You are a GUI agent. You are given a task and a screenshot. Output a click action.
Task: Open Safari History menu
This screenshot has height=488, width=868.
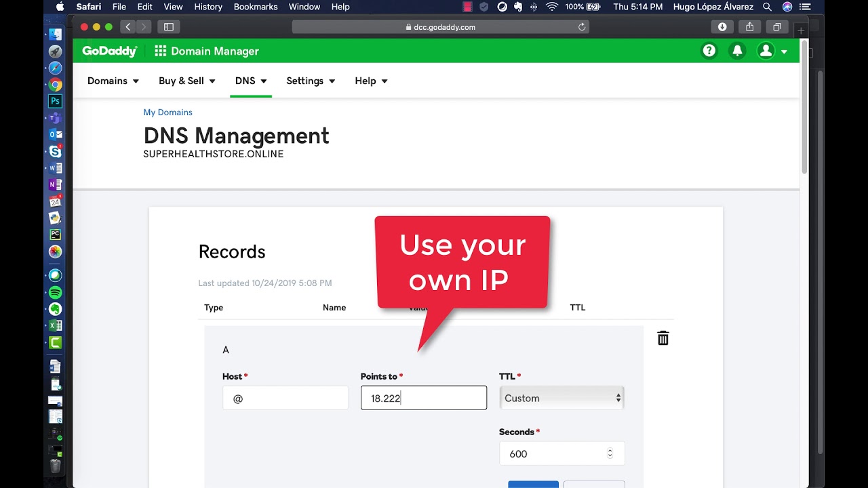[x=208, y=7]
